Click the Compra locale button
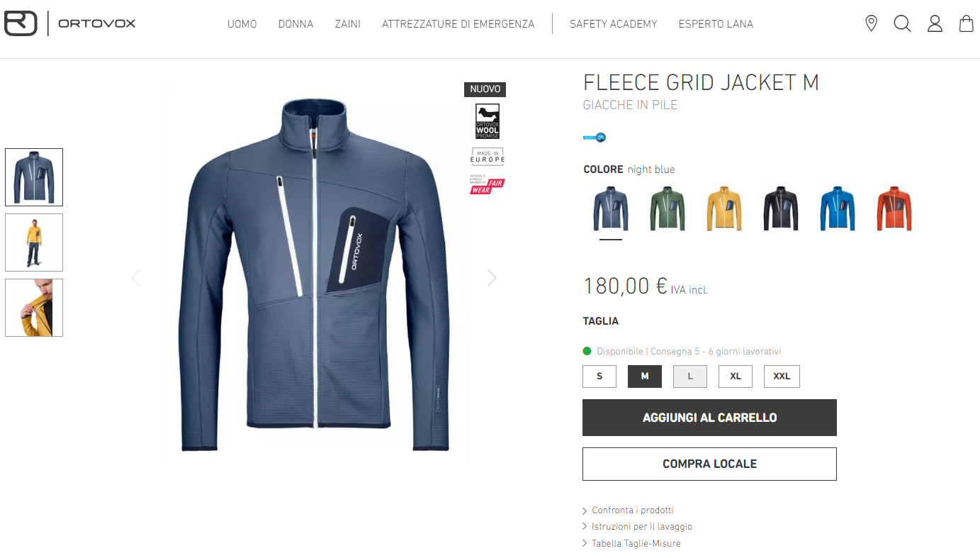980x558 pixels. coord(709,464)
